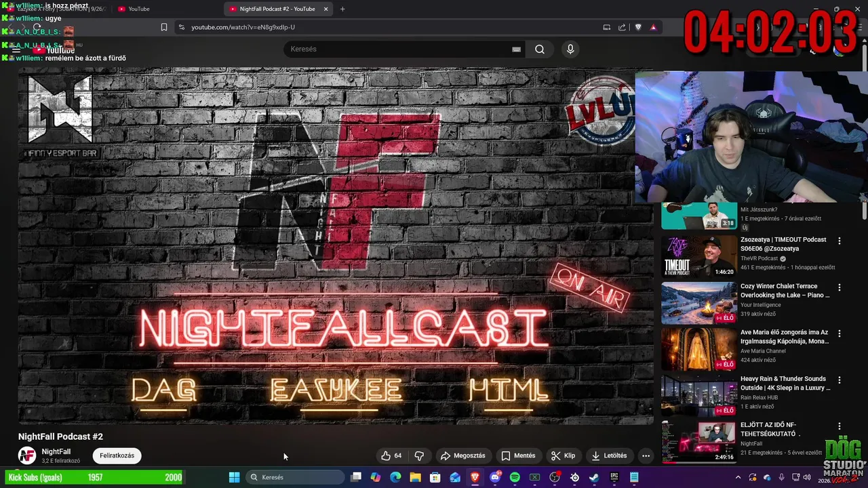Viewport: 868px width, 488px height.
Task: Open ELJÖTT AZ IDŐ NF video thumbnail
Action: tap(699, 441)
